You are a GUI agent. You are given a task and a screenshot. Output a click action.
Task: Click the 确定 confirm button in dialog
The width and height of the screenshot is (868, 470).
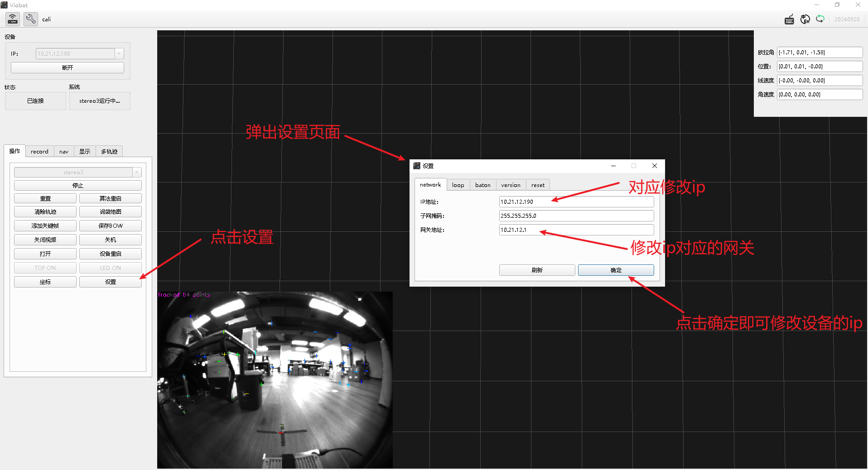coord(616,270)
